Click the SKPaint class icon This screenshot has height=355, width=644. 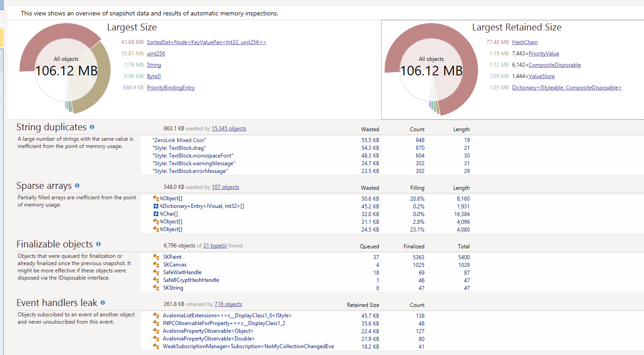click(x=156, y=257)
